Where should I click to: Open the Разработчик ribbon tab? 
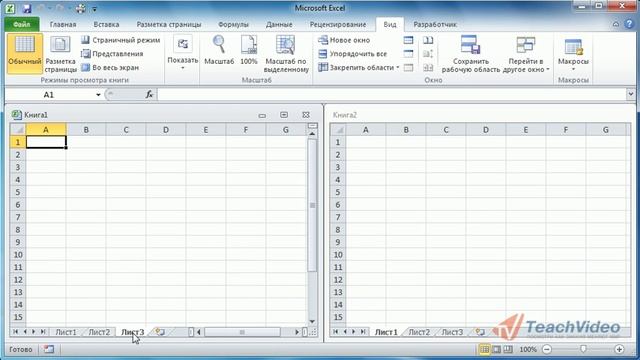(x=435, y=24)
